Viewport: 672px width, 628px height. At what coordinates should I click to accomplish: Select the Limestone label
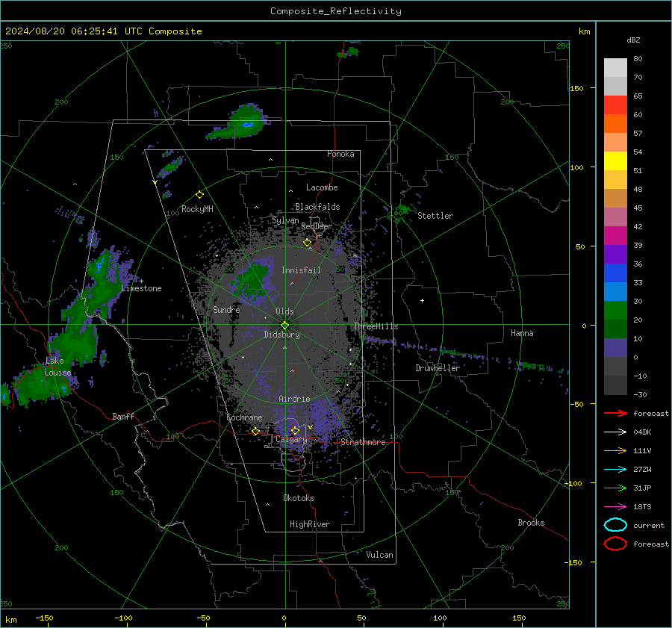[x=141, y=288]
